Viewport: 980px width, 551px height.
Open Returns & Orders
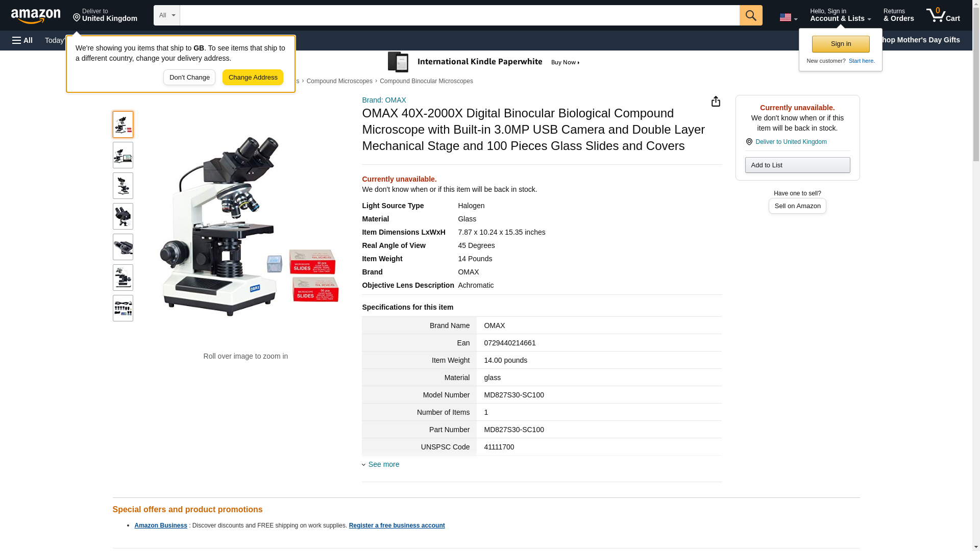pos(898,15)
